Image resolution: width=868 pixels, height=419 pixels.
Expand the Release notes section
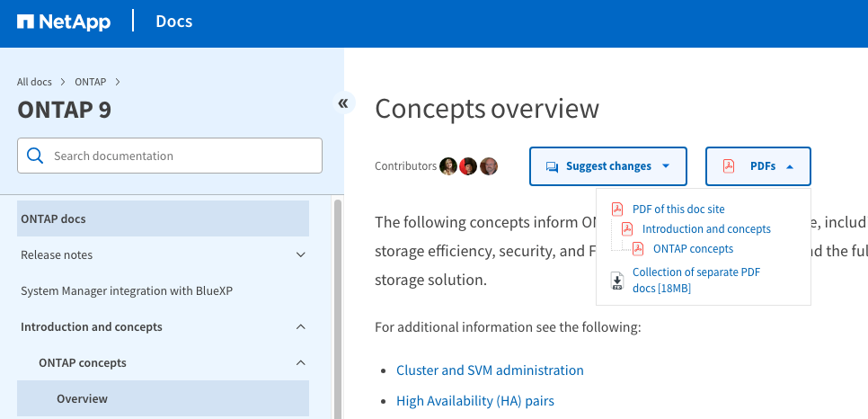[301, 255]
